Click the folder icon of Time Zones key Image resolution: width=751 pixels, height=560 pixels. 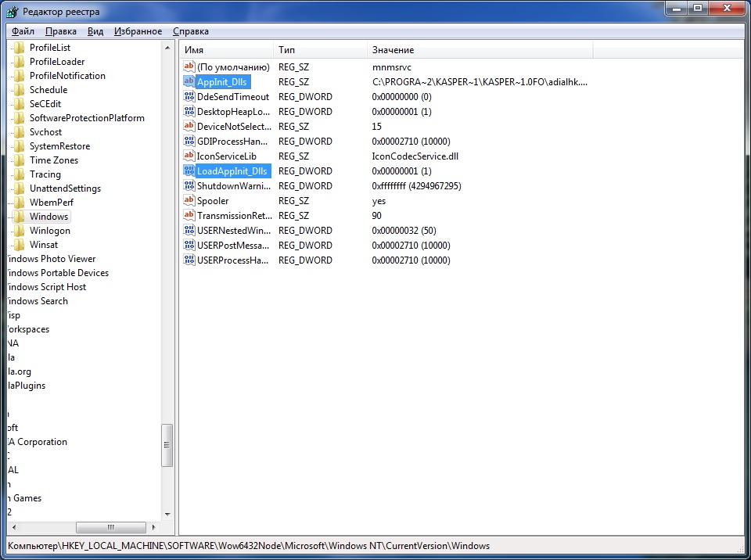[19, 160]
